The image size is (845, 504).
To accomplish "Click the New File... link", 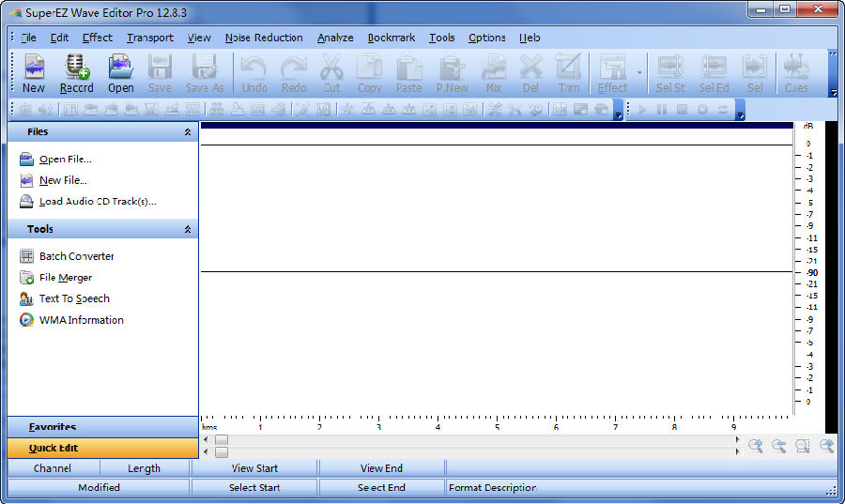I will [x=63, y=180].
